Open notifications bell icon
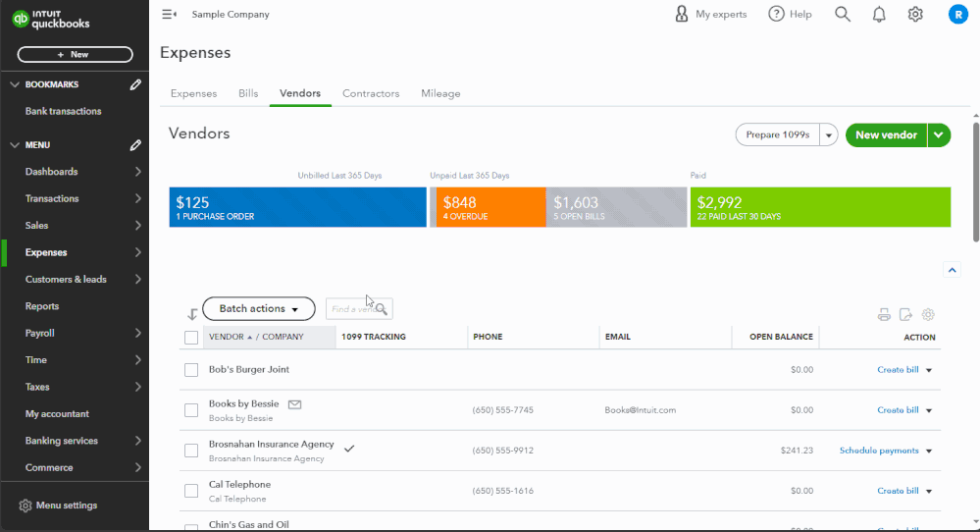 pos(879,14)
